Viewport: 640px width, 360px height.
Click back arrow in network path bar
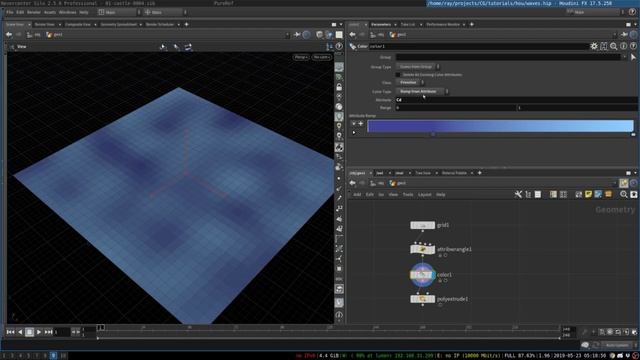click(x=352, y=183)
